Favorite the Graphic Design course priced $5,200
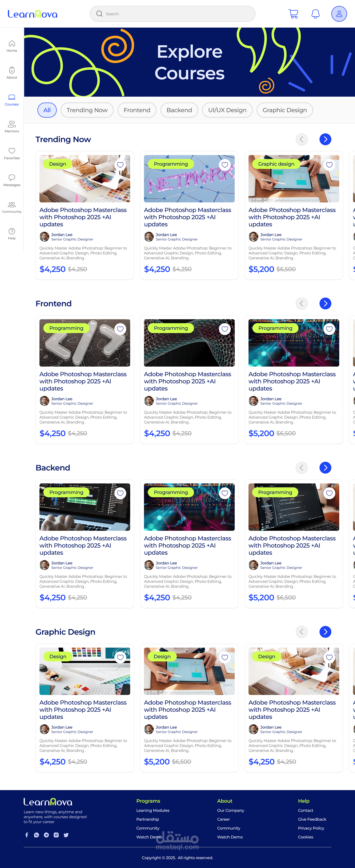The image size is (355, 868). pos(225,657)
